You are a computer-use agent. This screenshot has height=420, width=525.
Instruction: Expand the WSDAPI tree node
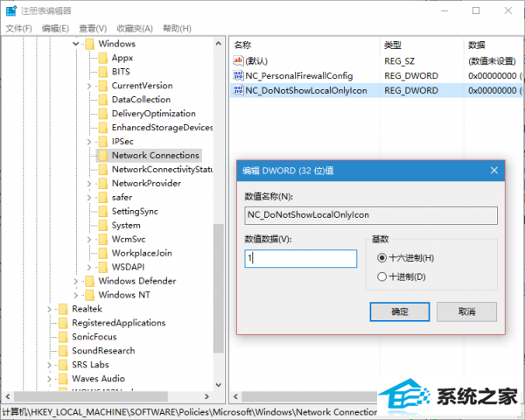tap(89, 268)
